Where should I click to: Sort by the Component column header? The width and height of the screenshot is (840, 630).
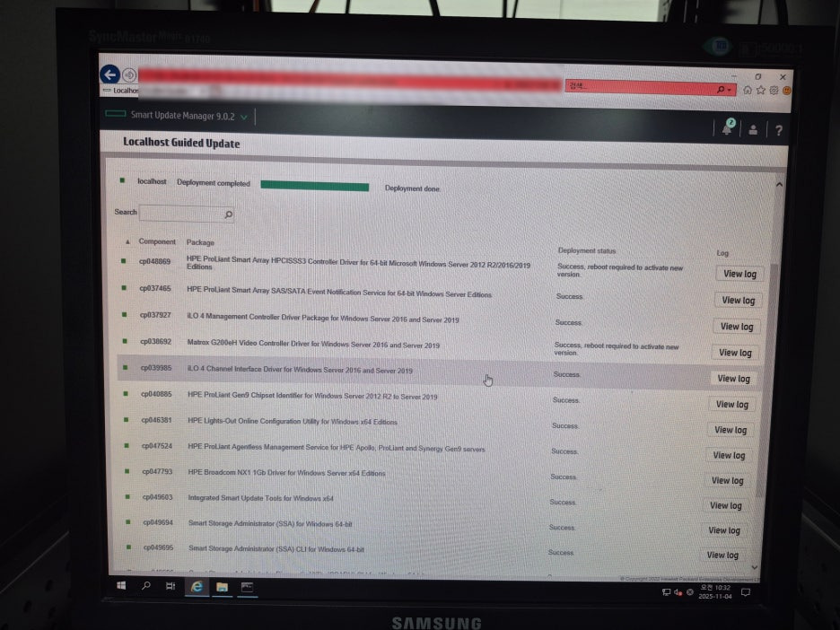tap(157, 241)
